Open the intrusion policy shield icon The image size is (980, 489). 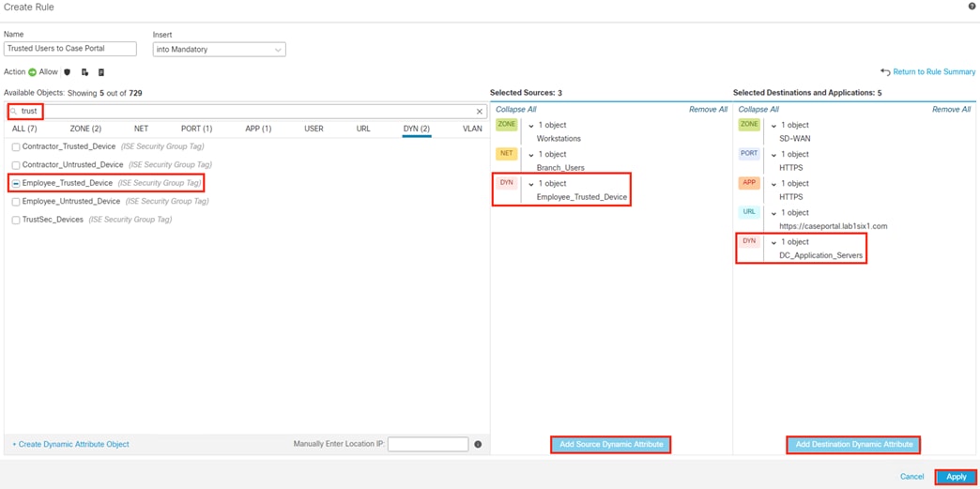click(67, 72)
